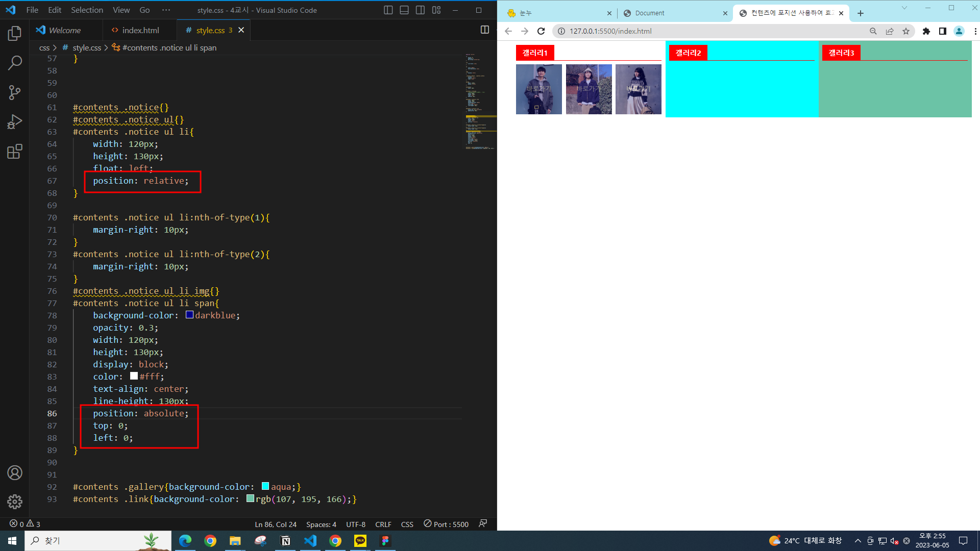Click the darkblue color swatch
Screen dimensions: 980x551
click(x=189, y=315)
